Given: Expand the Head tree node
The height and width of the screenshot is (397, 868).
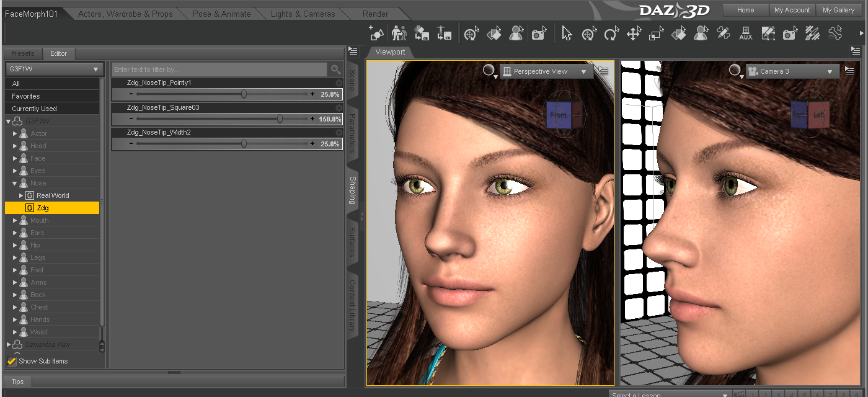Looking at the screenshot, I should (x=15, y=146).
